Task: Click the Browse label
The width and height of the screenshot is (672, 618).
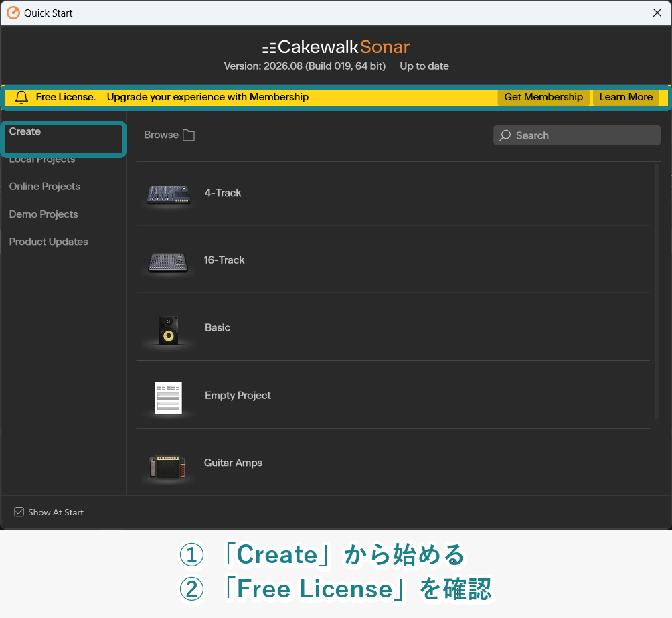Action: [161, 135]
